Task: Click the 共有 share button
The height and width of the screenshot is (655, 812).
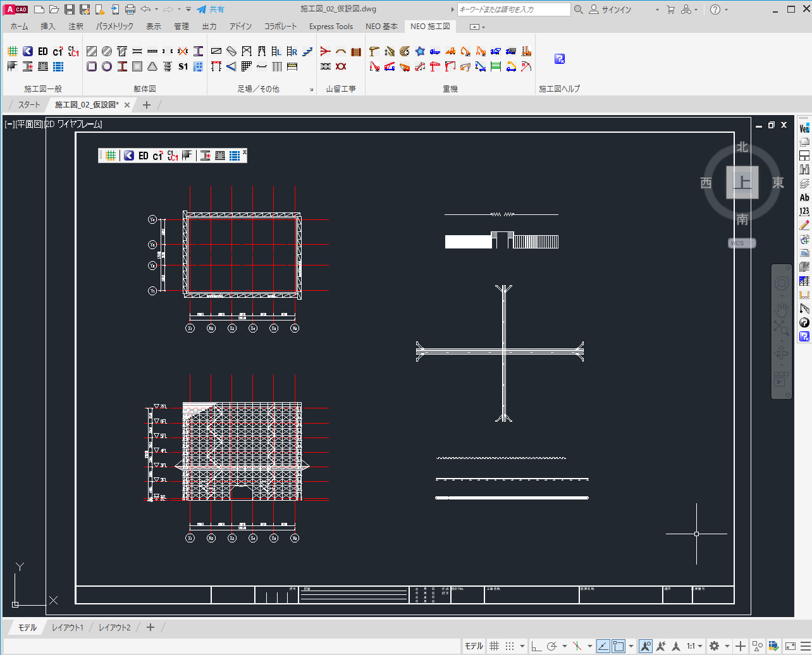Action: pos(211,9)
